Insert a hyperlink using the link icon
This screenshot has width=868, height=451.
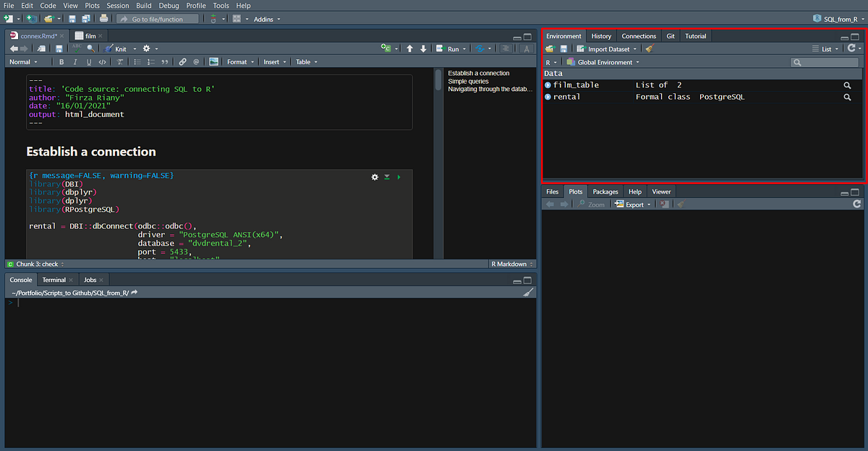pos(182,61)
